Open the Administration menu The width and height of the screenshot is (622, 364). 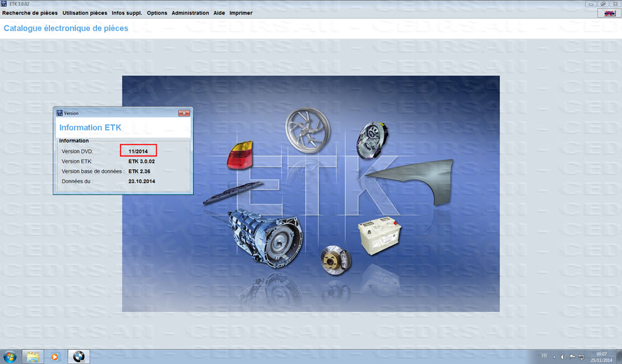point(190,13)
